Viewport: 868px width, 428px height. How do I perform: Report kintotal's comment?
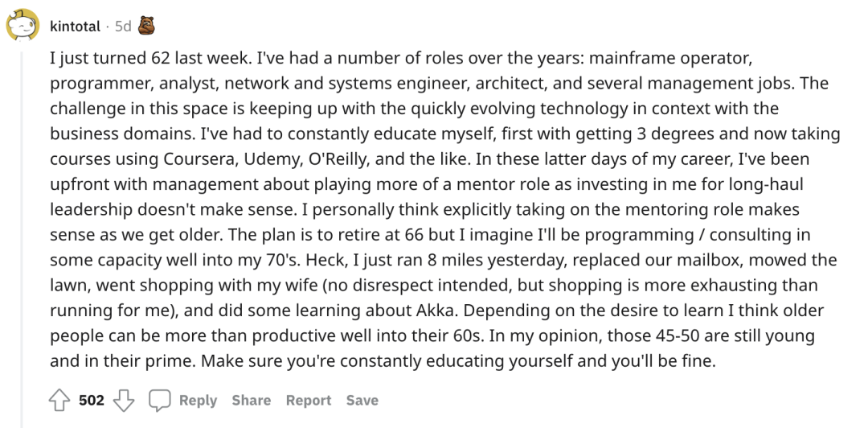pyautogui.click(x=309, y=401)
